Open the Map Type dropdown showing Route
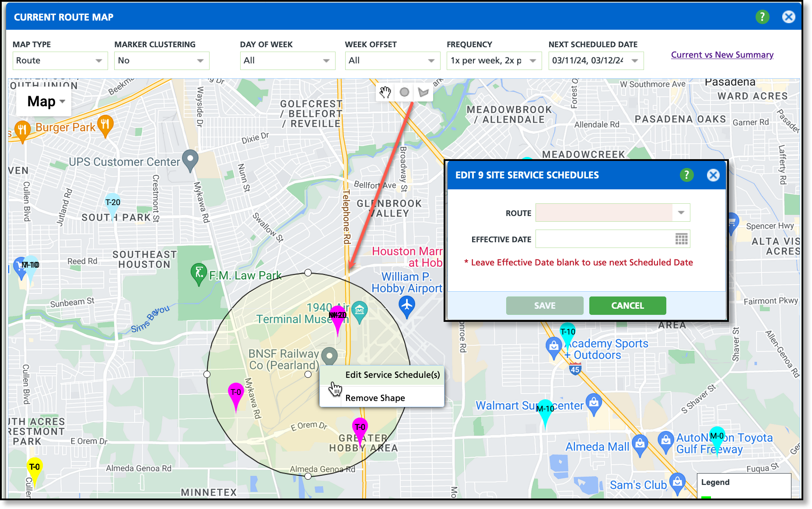812x509 pixels. tap(60, 61)
